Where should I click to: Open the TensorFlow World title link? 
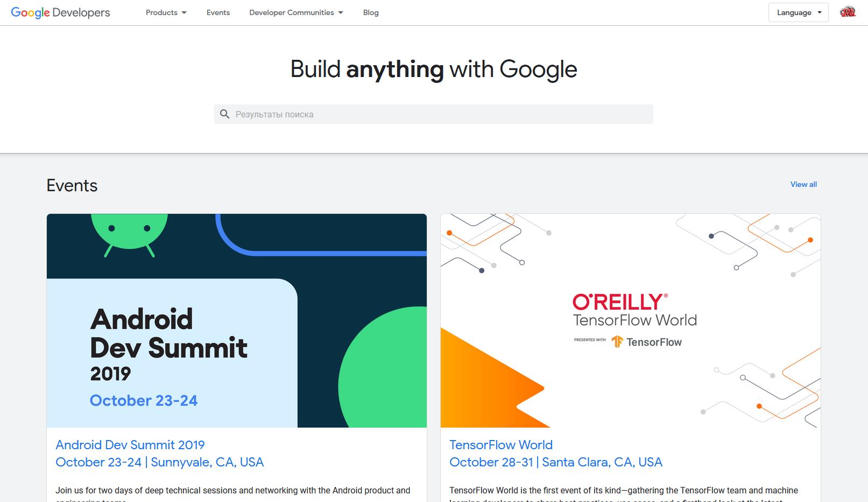click(501, 445)
